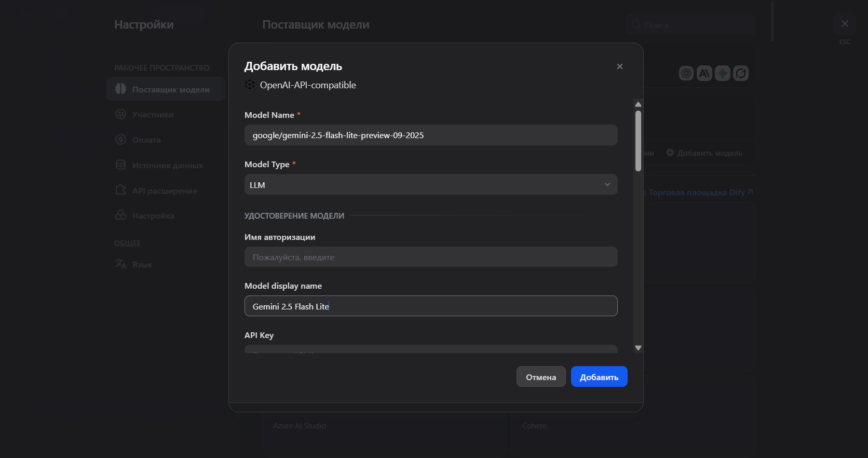Click the OpenAI logo icon in provider row
The height and width of the screenshot is (458, 868).
click(x=686, y=73)
